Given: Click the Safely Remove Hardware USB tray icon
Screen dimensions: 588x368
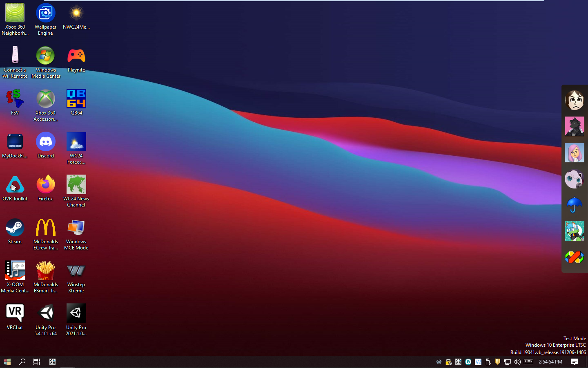Looking at the screenshot, I should point(488,362).
